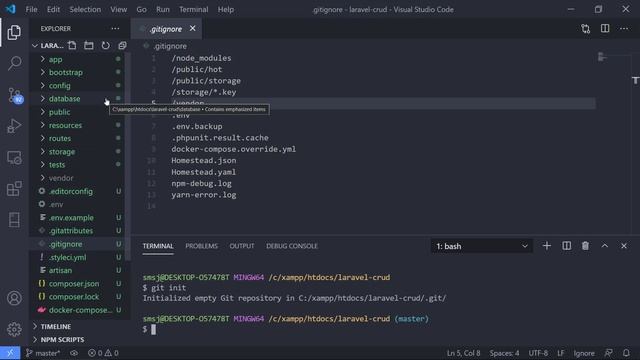Collapse the LARA... project root section
The width and height of the screenshot is (640, 360).
click(47, 45)
